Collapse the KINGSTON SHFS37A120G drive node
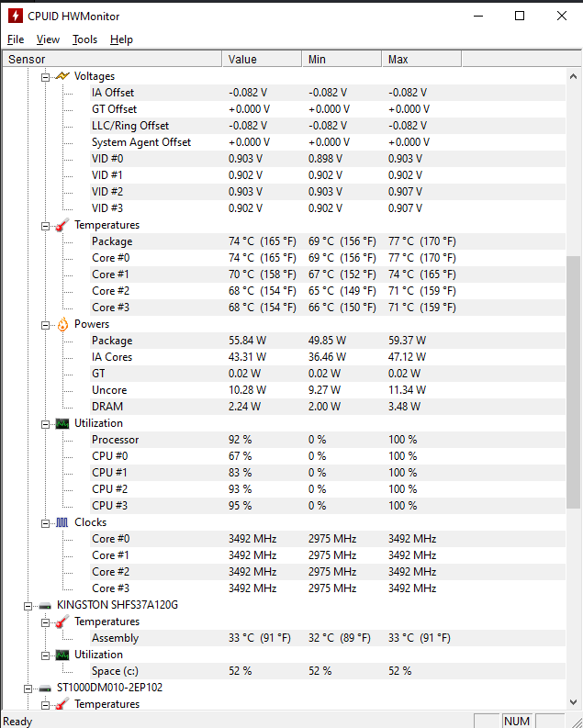The height and width of the screenshot is (728, 583). (28, 605)
